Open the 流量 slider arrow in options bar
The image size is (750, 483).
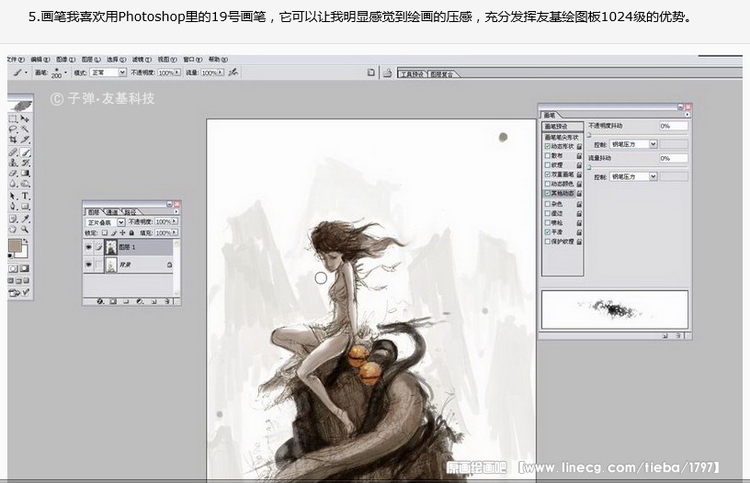click(x=221, y=72)
